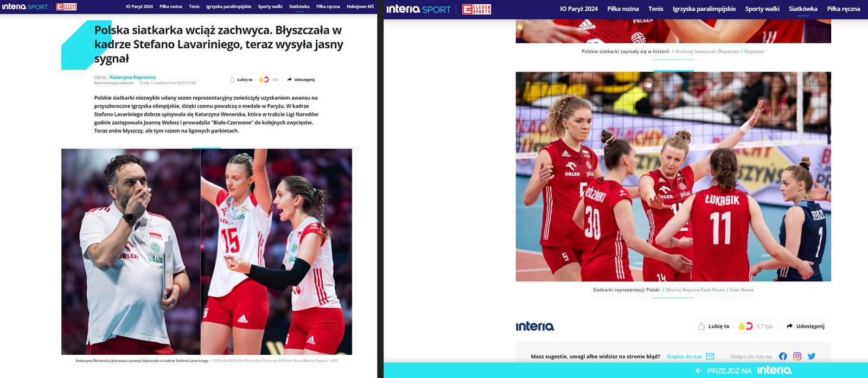Click caption Katarzyna Wenerska under left photo
868x378 pixels.
point(142,361)
